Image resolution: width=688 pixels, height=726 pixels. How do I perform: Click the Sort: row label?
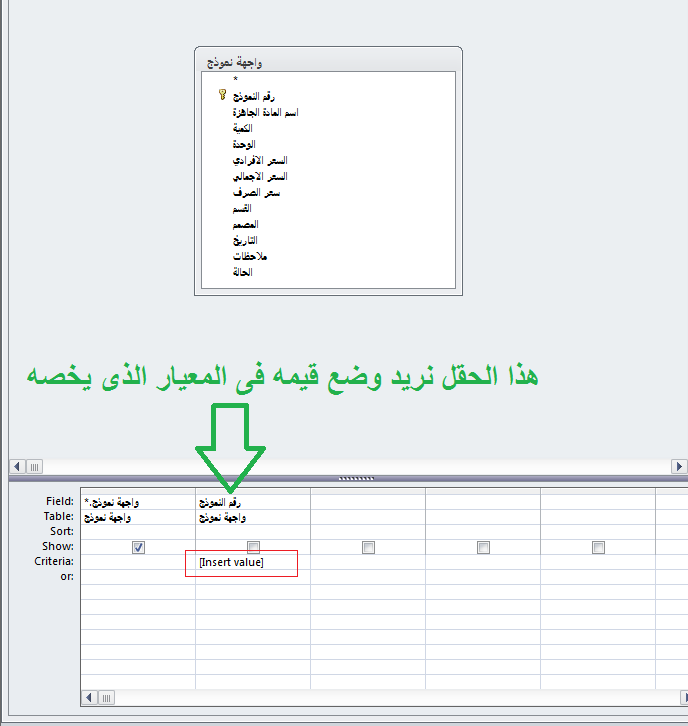tap(62, 532)
